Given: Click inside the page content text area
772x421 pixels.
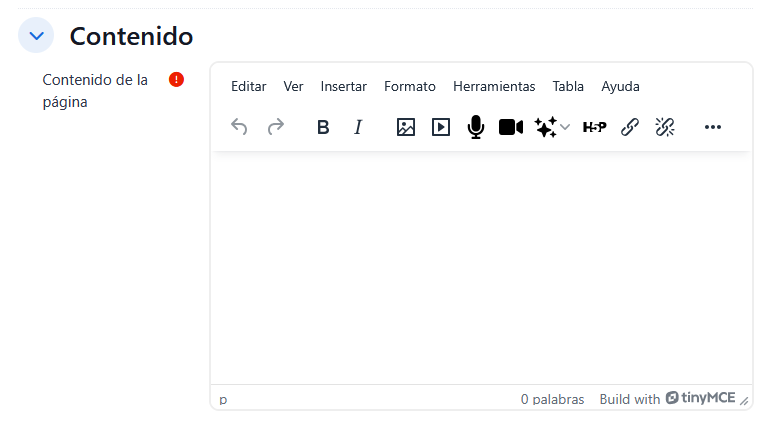Looking at the screenshot, I should point(481,267).
